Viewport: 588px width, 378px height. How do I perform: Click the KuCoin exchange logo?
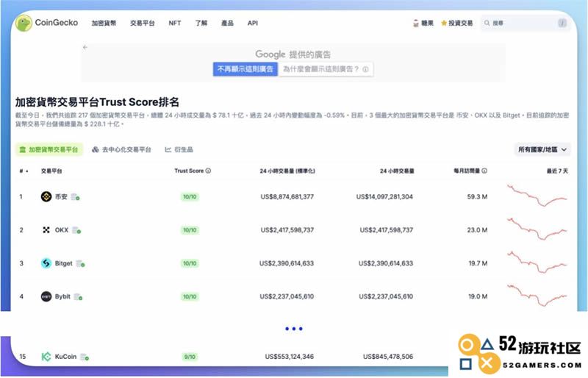coord(46,357)
